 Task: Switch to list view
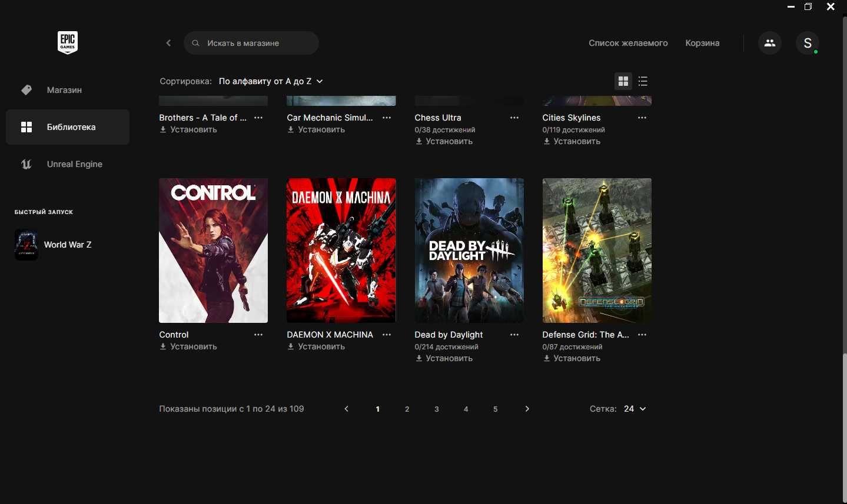(x=643, y=81)
